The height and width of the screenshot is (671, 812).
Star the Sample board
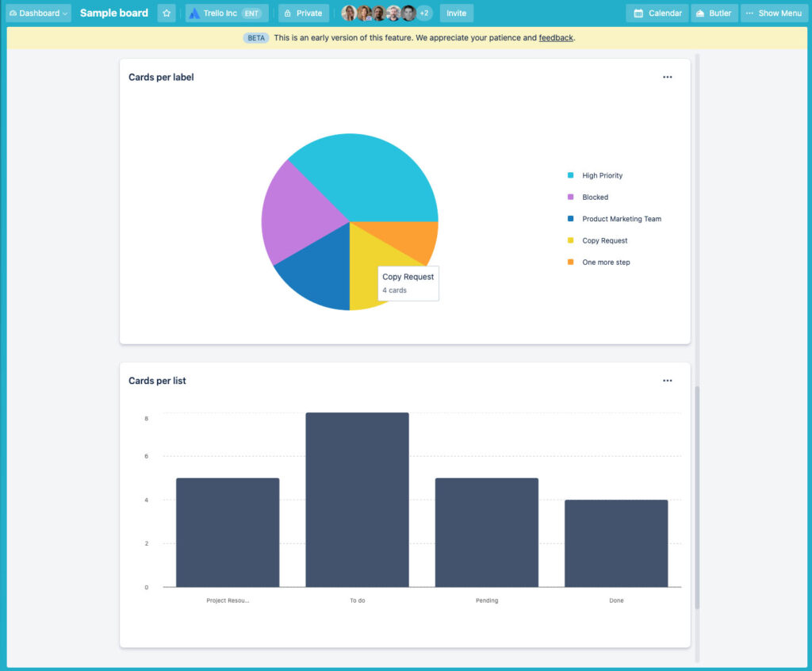(166, 13)
